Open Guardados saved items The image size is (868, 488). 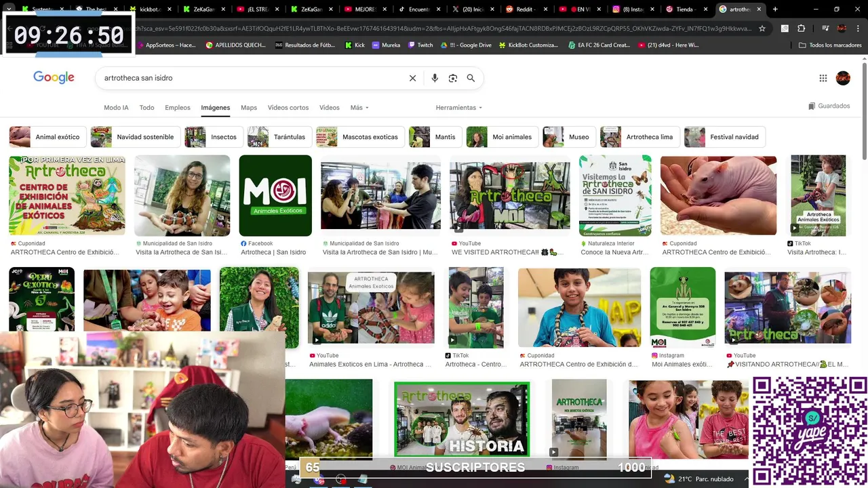[x=829, y=106]
